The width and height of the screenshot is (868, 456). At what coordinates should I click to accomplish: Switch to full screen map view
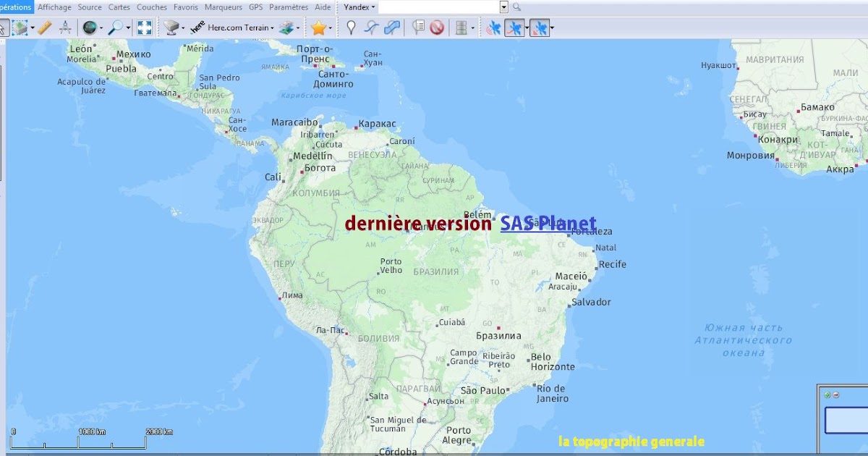(x=143, y=28)
